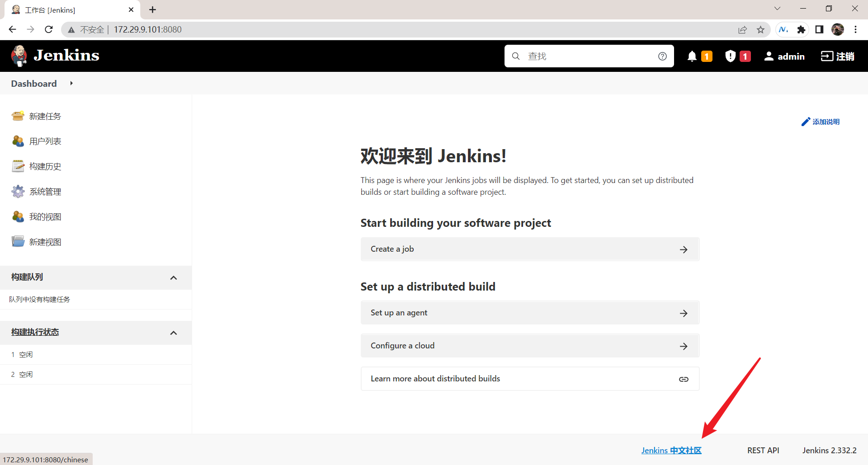Open Learn more about distributed builds
The width and height of the screenshot is (868, 465).
[530, 379]
